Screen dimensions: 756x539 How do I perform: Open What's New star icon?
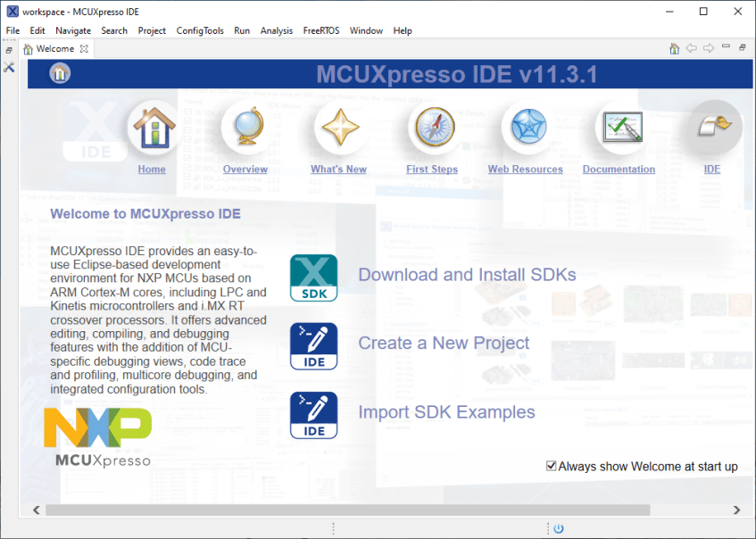click(338, 128)
